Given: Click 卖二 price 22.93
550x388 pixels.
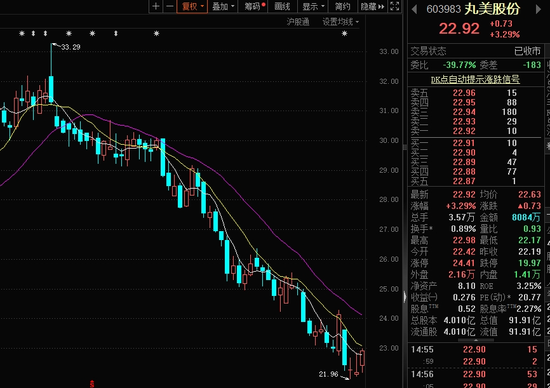Looking at the screenshot, I should (464, 121).
